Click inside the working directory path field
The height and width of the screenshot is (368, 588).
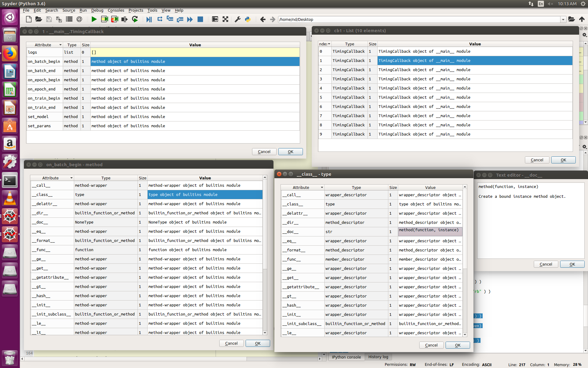click(x=367, y=19)
